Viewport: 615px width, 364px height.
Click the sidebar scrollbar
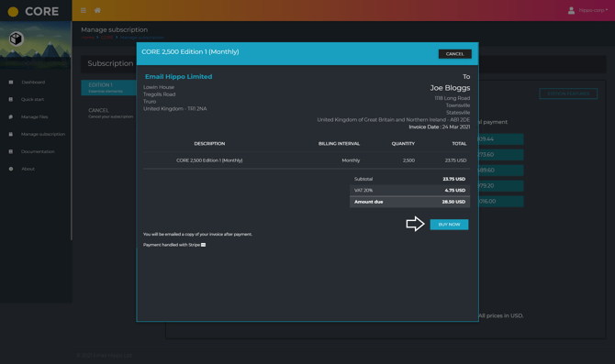(x=71, y=129)
